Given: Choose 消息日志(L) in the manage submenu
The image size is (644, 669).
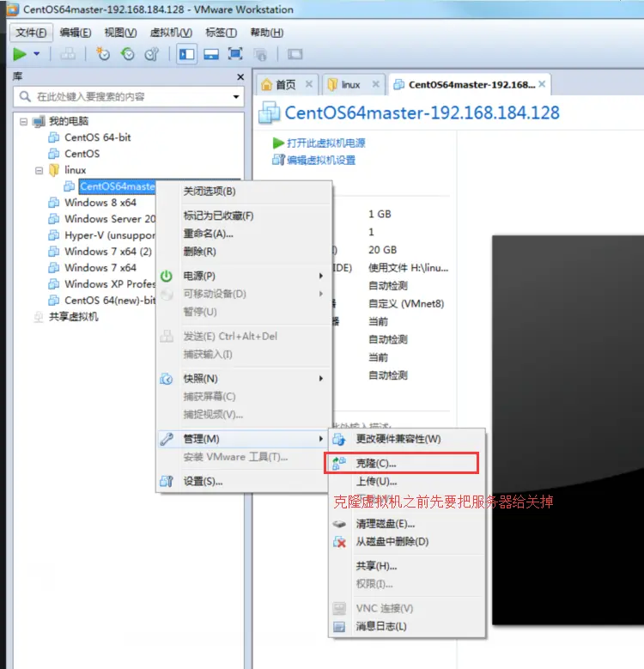Looking at the screenshot, I should [x=407, y=626].
